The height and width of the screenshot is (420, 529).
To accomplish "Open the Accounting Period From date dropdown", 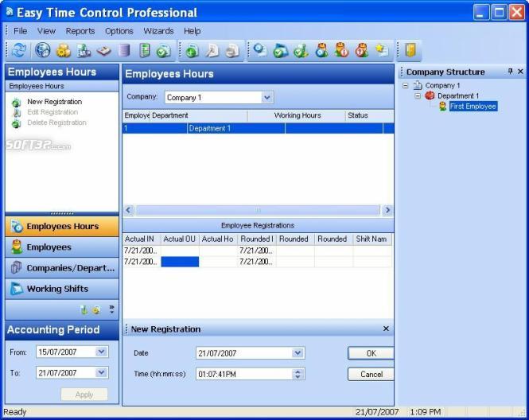I will pyautogui.click(x=101, y=352).
